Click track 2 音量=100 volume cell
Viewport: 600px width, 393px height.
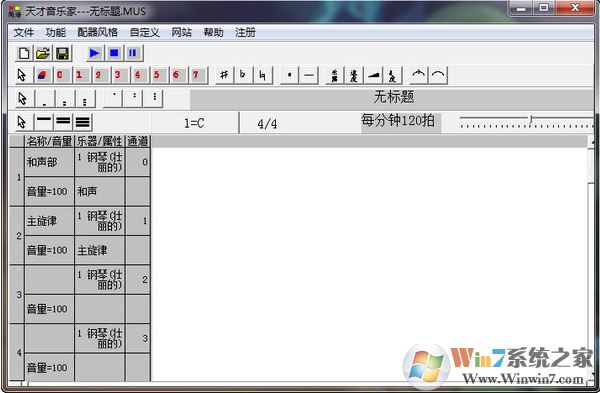pos(49,250)
